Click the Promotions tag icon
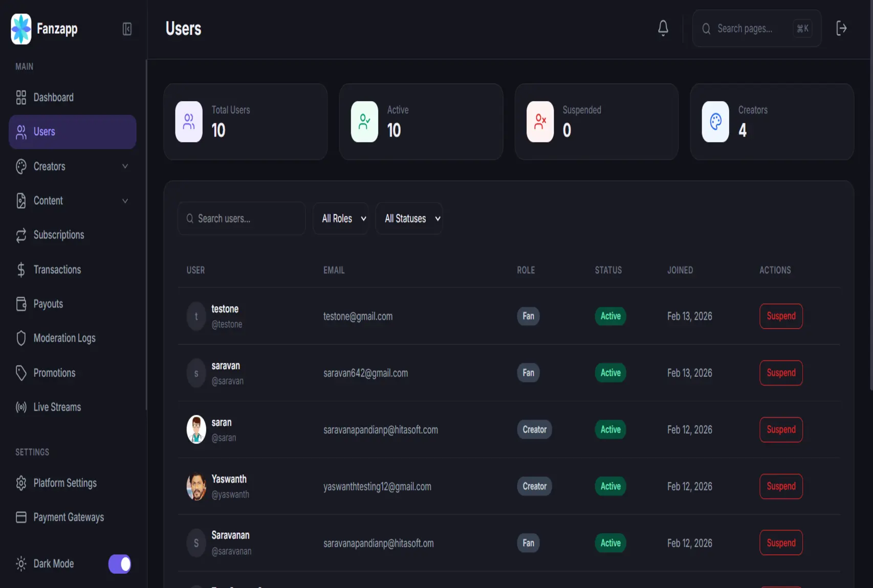This screenshot has height=588, width=873. tap(21, 373)
